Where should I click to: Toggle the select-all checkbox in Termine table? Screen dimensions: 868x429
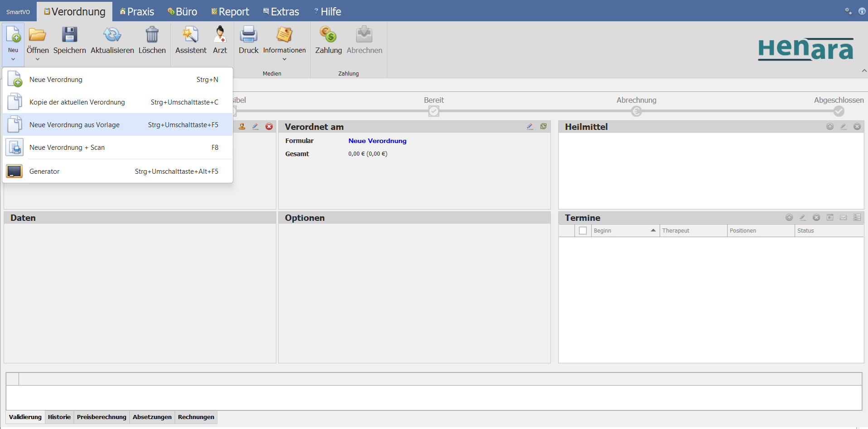click(x=583, y=231)
